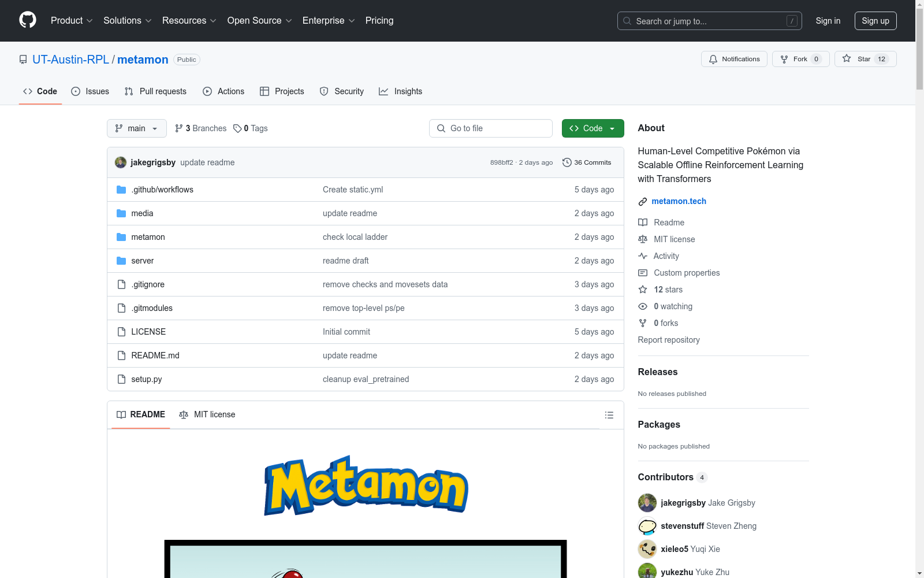Click the search magnifier icon in header

coord(627,21)
